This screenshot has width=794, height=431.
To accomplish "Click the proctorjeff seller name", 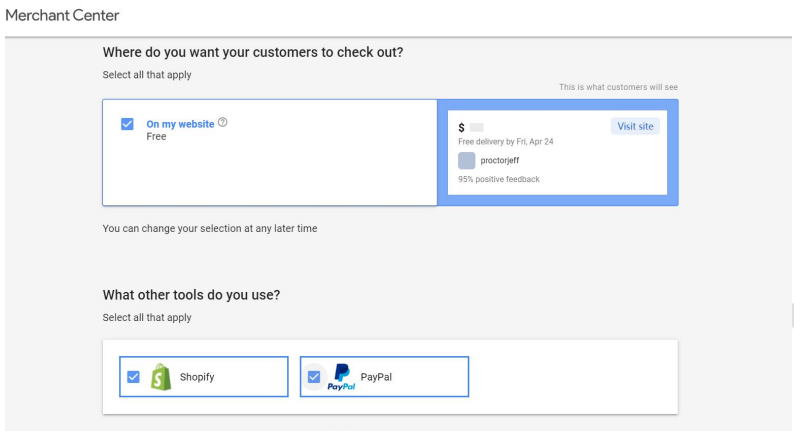I will (499, 160).
